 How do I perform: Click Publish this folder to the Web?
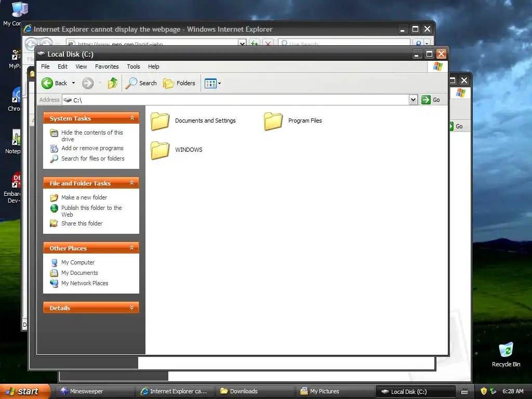click(91, 211)
